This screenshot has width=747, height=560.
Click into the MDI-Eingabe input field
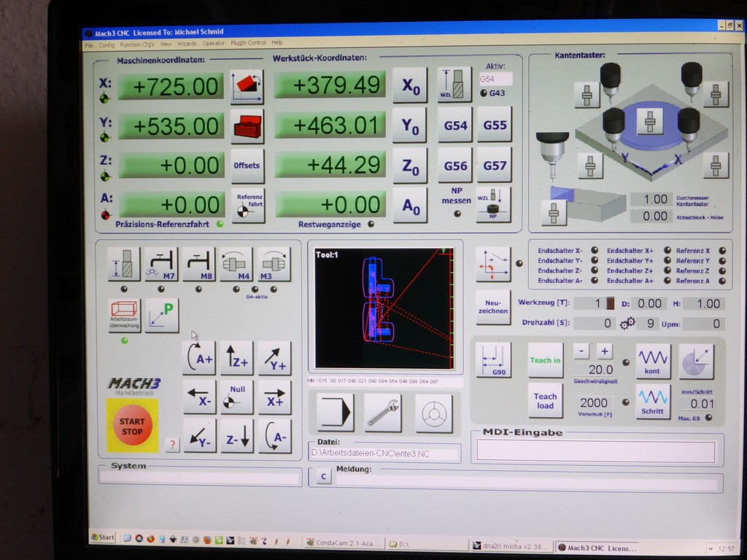595,451
